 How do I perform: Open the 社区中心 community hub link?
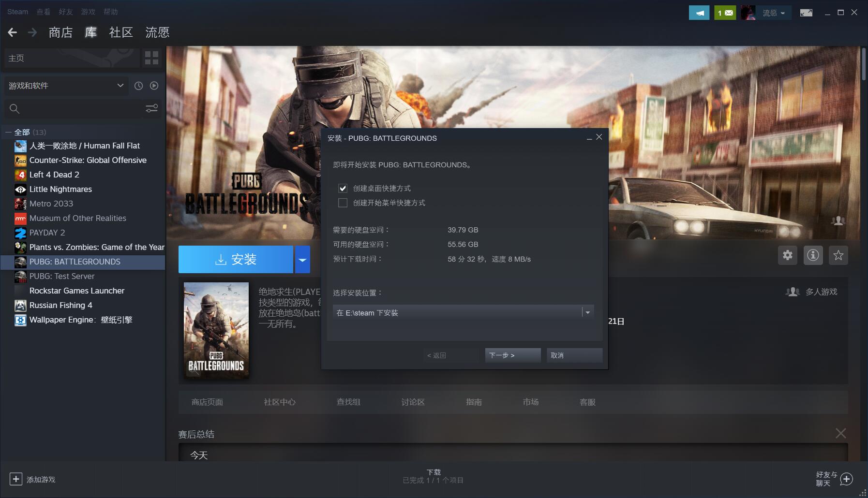[280, 402]
